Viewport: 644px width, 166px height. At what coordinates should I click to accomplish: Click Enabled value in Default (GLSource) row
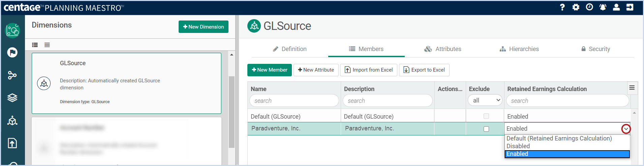coord(518,117)
